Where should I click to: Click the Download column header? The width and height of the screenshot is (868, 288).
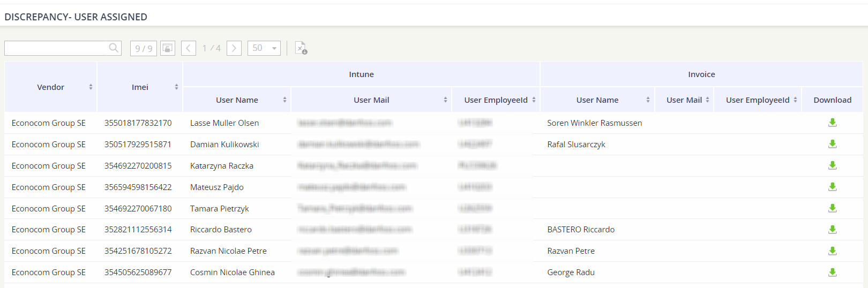pos(832,100)
